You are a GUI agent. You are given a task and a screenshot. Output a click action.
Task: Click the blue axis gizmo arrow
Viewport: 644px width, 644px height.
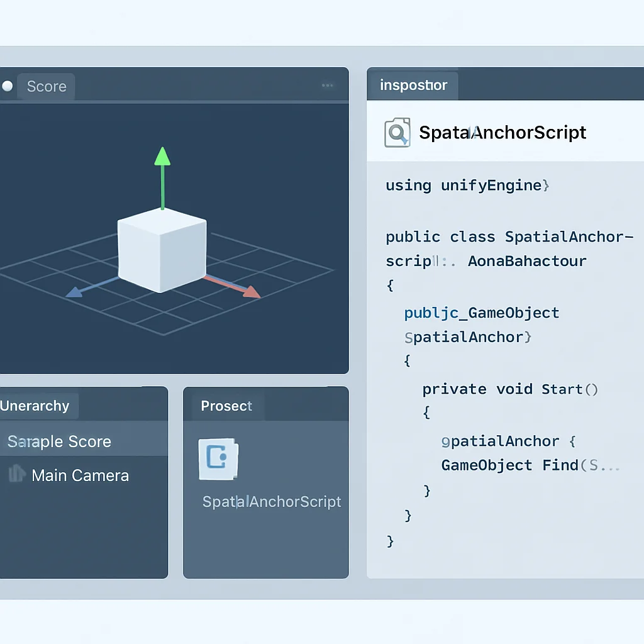click(91, 287)
